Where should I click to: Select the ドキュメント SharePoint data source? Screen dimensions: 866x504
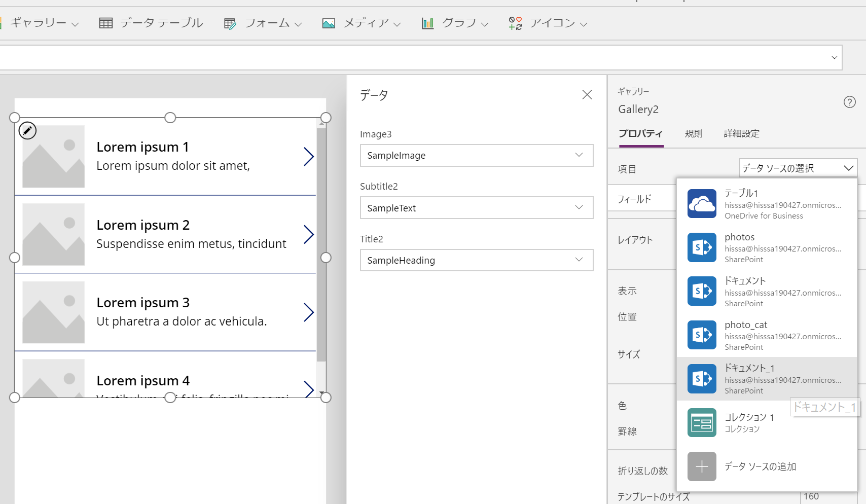pos(767,292)
